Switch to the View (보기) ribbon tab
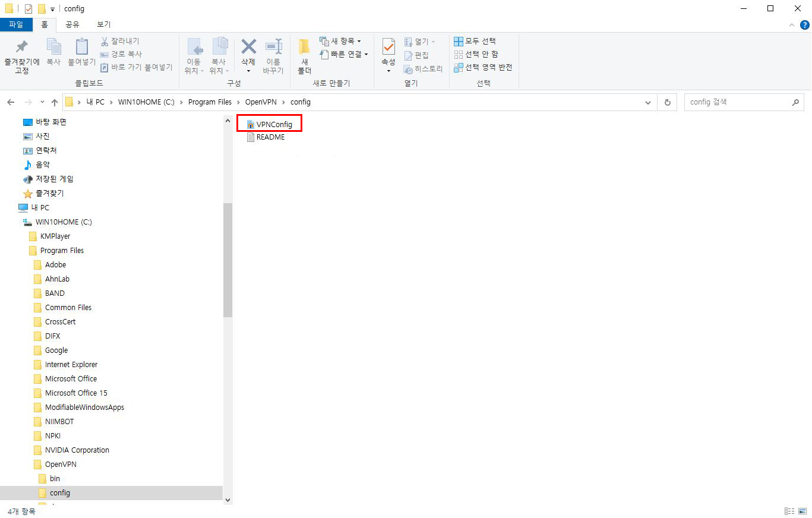The width and height of the screenshot is (812, 518). pos(104,24)
